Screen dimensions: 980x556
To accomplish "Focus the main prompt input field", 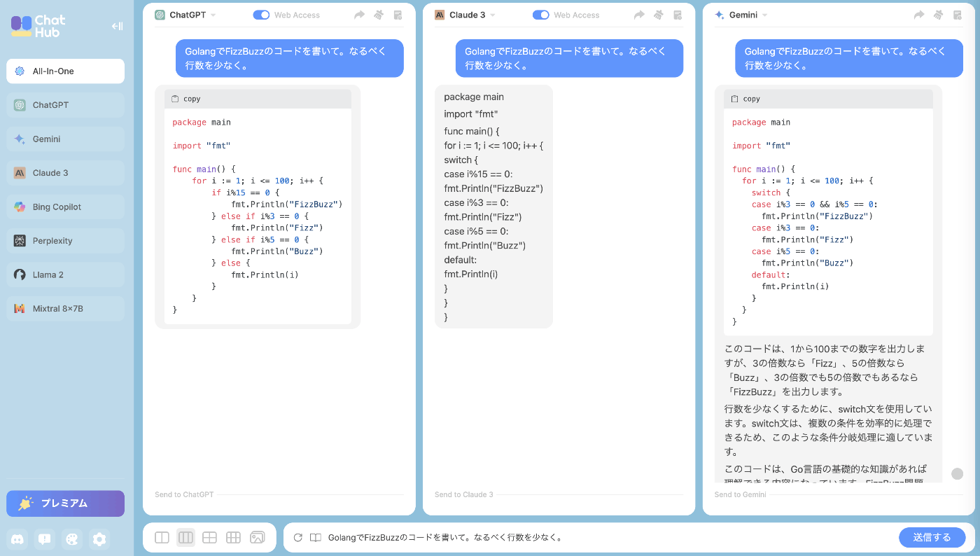I will [x=609, y=538].
